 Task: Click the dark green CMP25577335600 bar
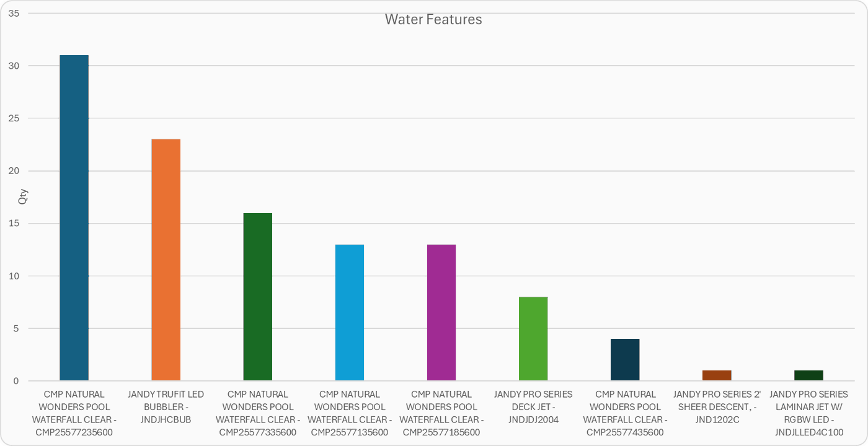pyautogui.click(x=257, y=296)
